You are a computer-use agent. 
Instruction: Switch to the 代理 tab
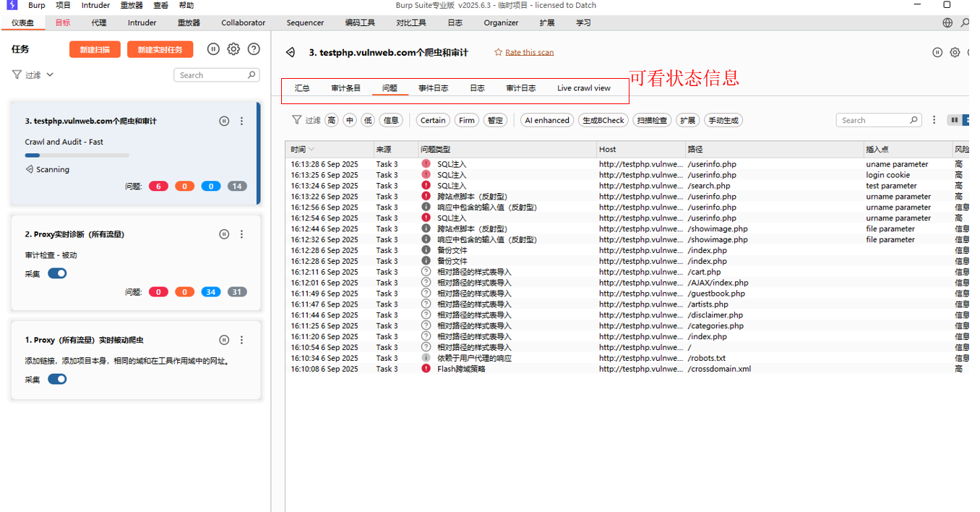[x=99, y=23]
